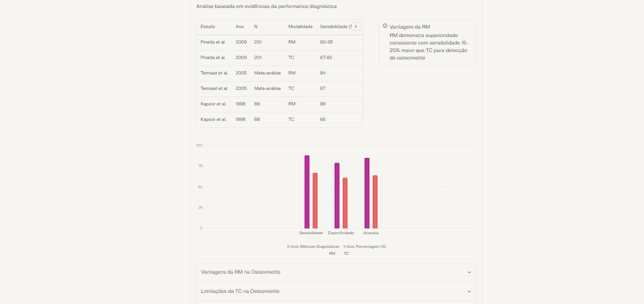The width and height of the screenshot is (644, 304).
Task: Click the purple RM bar for Sensibilidade
Action: tap(307, 192)
